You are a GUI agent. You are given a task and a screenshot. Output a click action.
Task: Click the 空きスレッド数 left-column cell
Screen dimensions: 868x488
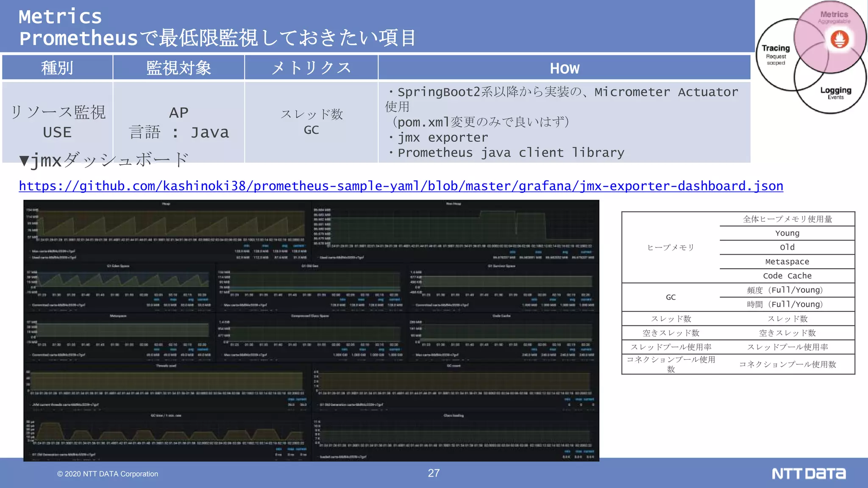670,333
